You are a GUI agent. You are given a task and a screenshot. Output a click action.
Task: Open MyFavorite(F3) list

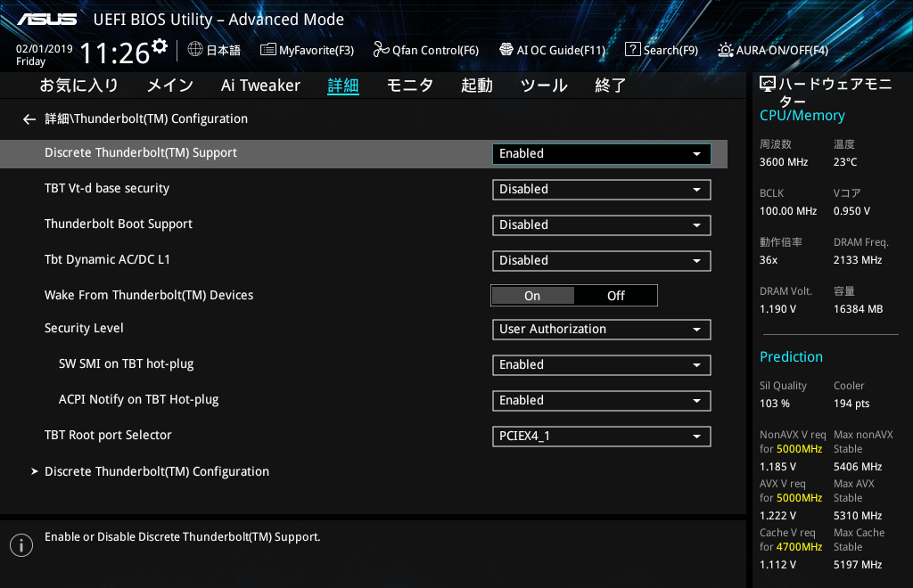307,50
